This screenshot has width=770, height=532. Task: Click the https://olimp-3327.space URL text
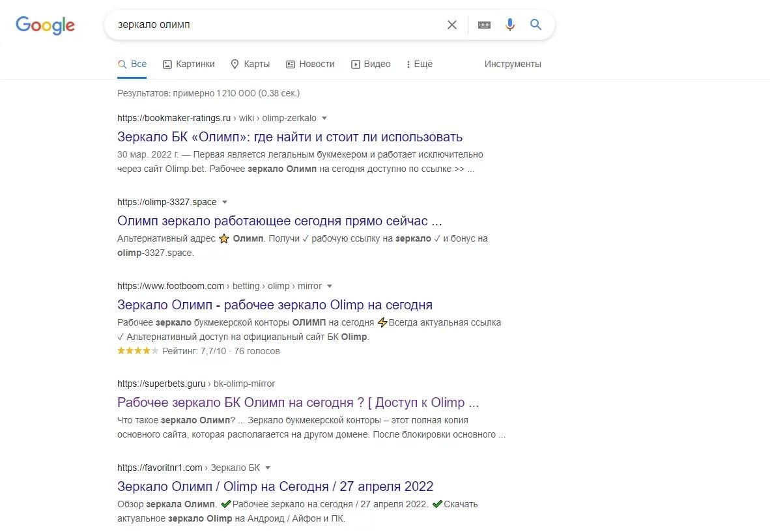pyautogui.click(x=167, y=203)
